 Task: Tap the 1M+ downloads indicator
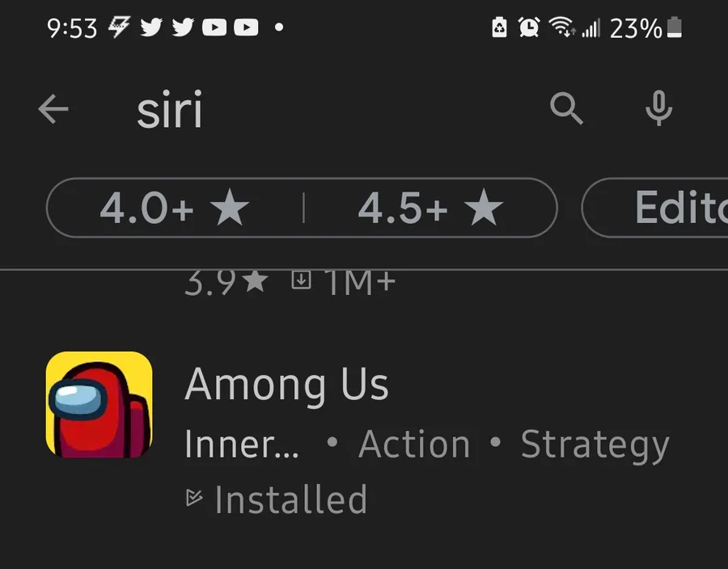(x=343, y=281)
